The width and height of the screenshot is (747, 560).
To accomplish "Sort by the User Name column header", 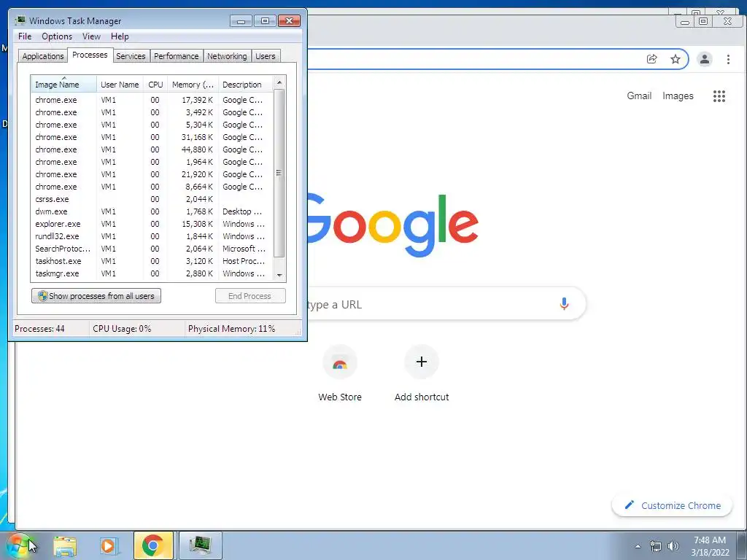I will click(x=120, y=85).
